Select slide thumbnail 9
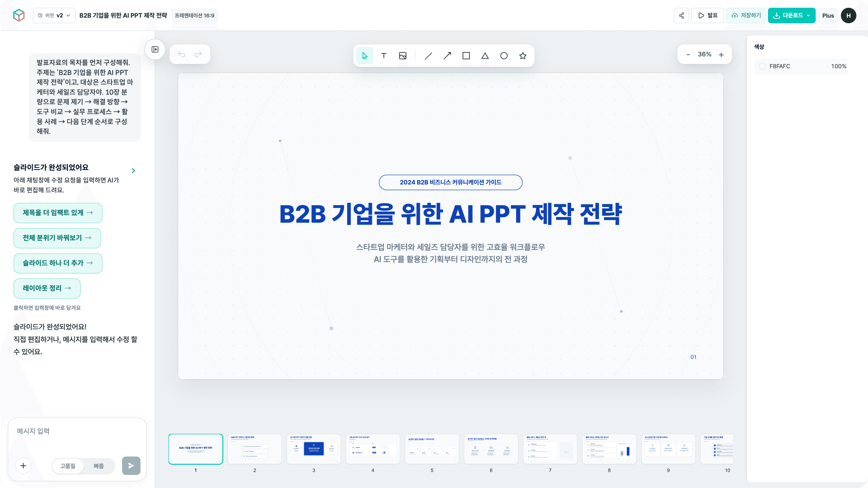 668,449
